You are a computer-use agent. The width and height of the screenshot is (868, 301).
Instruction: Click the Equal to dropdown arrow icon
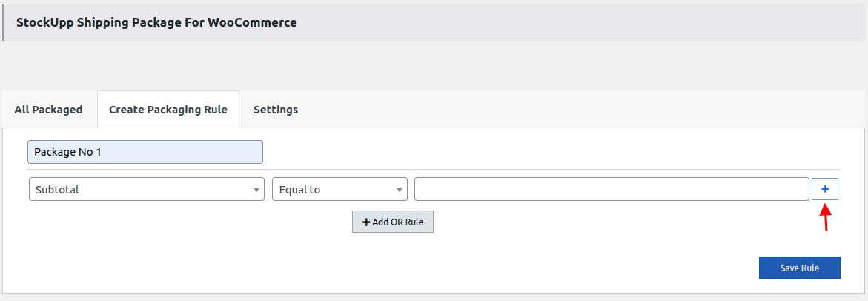point(400,190)
